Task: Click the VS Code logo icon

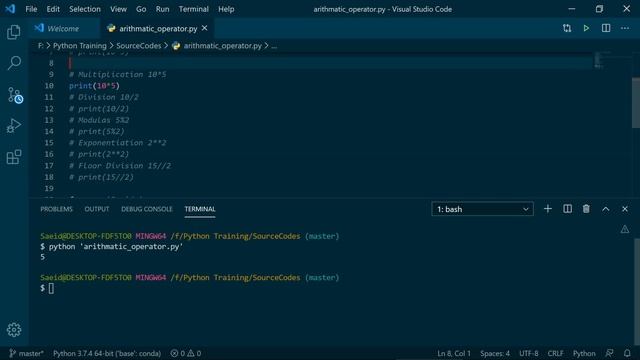Action: tap(10, 9)
